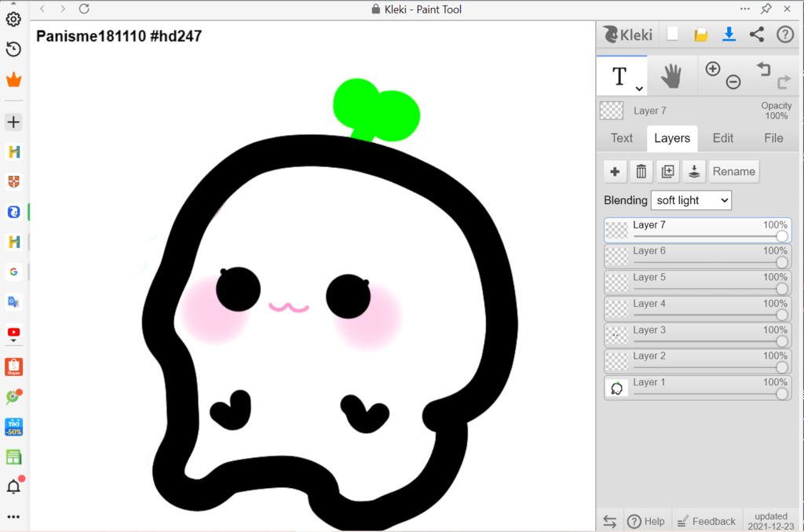Duplicate the selected layer

tap(667, 171)
